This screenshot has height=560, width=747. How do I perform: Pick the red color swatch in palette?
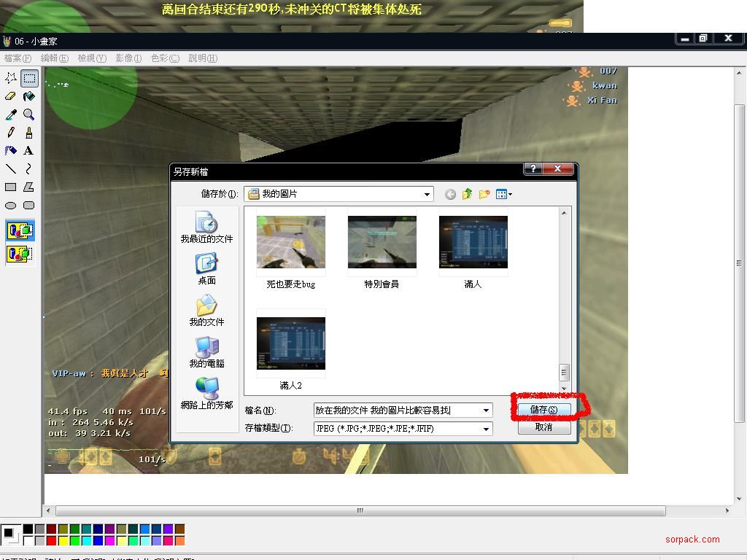[51, 541]
